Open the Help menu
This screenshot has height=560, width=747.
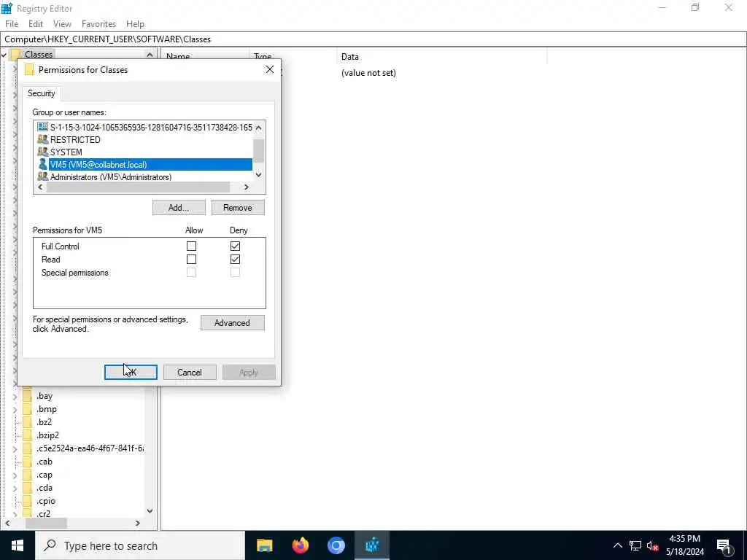click(x=135, y=24)
